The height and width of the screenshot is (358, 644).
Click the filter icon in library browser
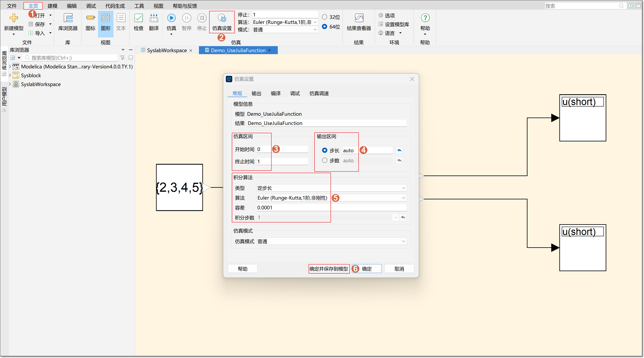[x=122, y=58]
